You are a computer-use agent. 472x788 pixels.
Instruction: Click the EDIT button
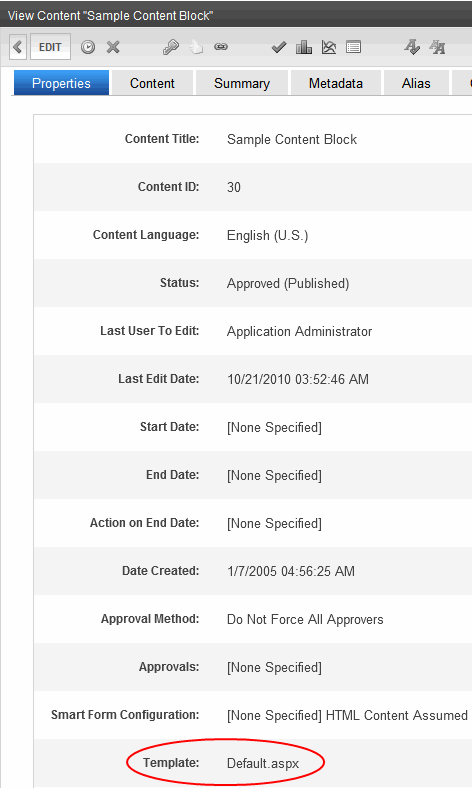click(x=50, y=47)
